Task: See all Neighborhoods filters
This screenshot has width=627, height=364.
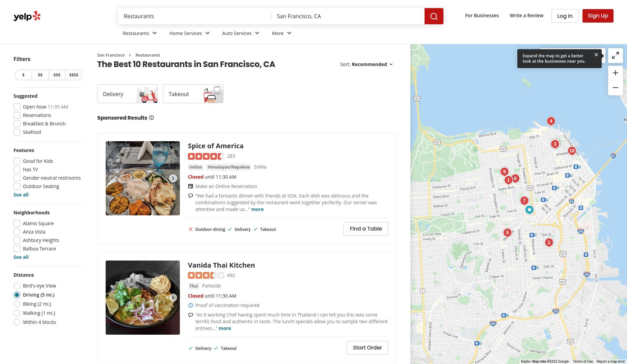Action: click(21, 257)
